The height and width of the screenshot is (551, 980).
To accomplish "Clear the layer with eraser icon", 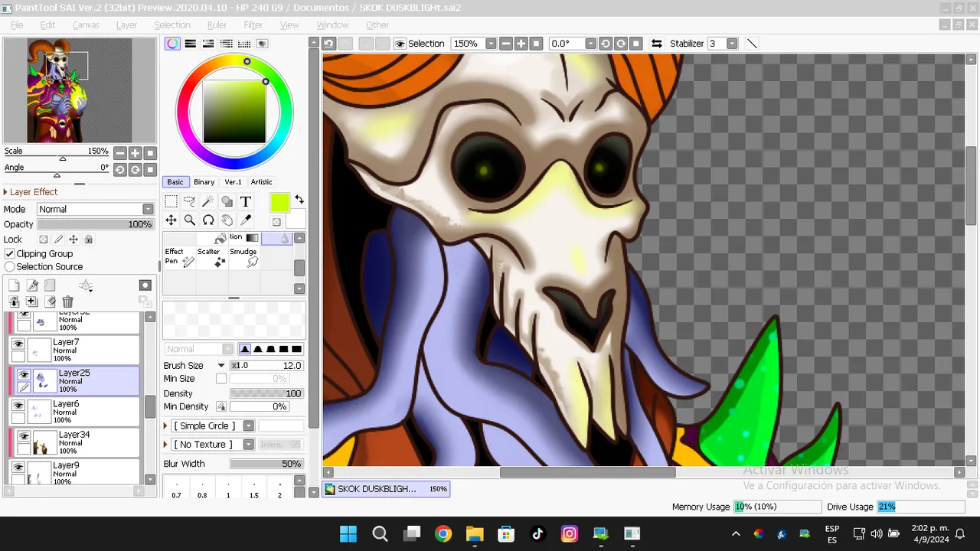I will (x=51, y=302).
